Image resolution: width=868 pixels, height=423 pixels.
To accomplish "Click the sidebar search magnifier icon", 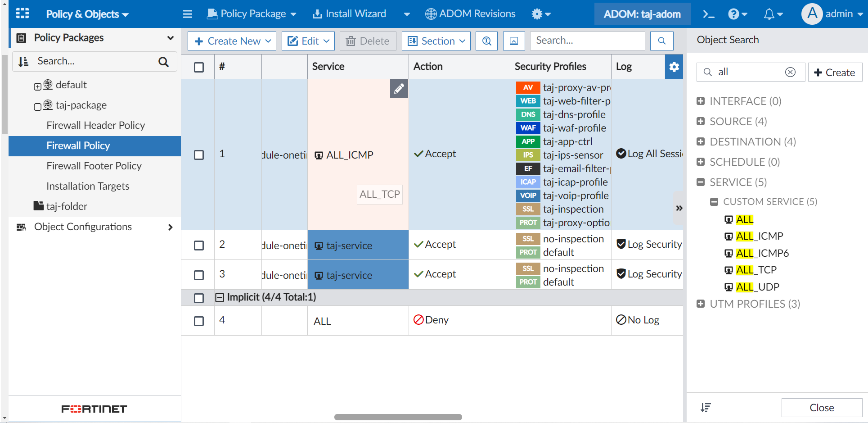I will tap(164, 62).
